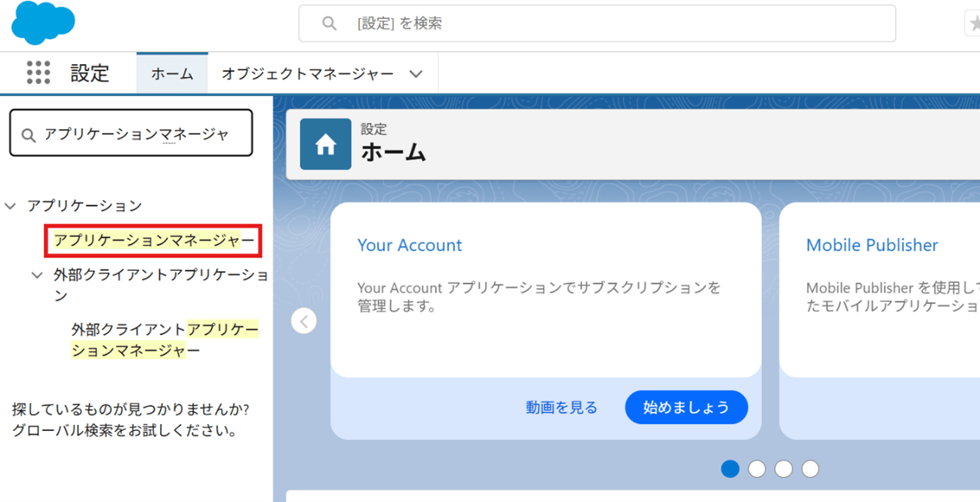Open the Mobile Publisher card link

click(x=872, y=245)
